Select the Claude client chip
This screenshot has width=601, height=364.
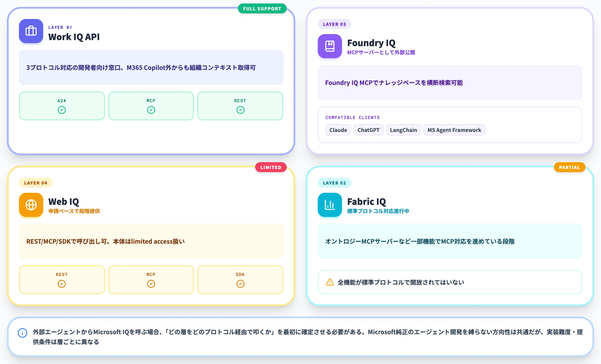(338, 130)
